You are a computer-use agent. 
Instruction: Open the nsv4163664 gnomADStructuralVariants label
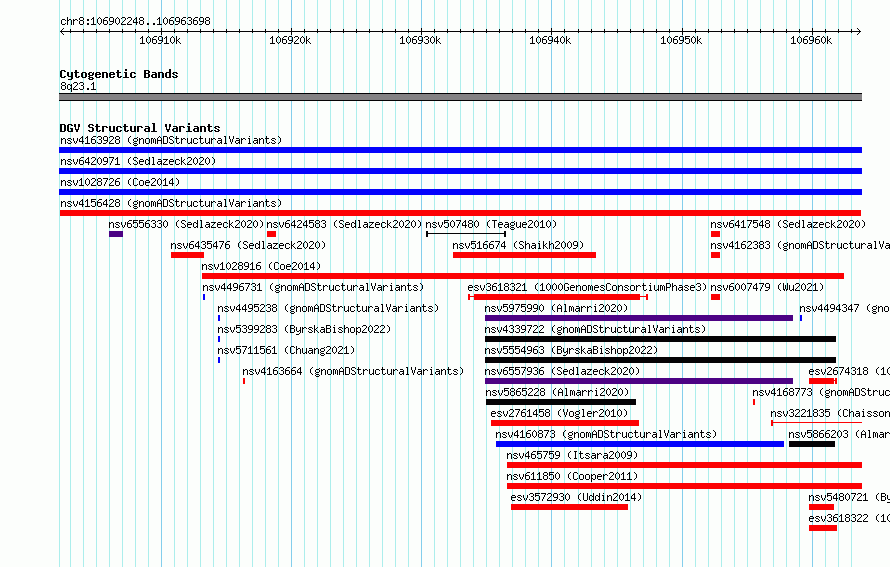pos(353,371)
